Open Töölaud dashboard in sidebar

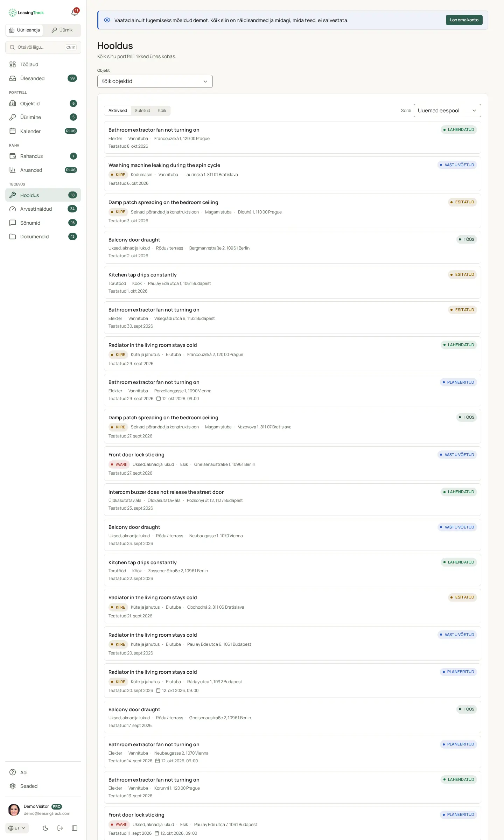tap(43, 64)
